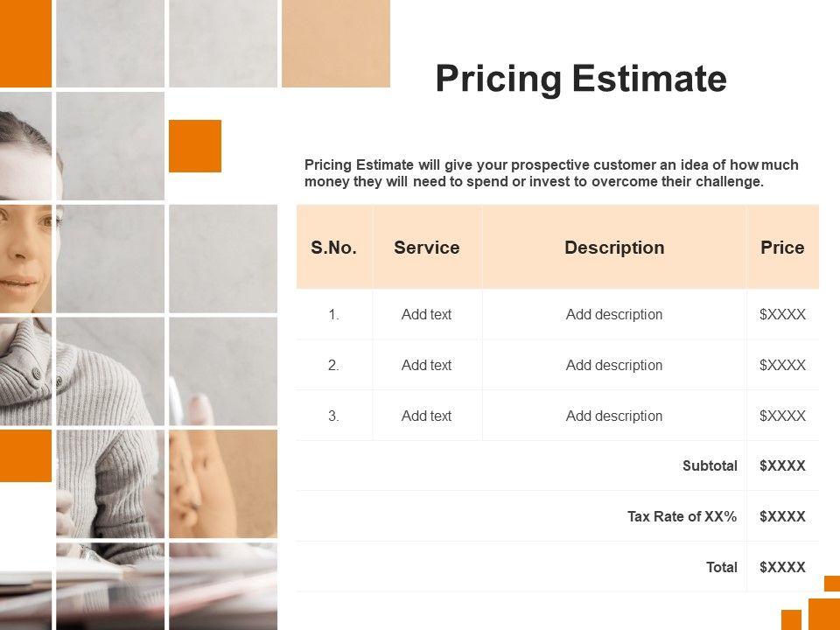Select the Service column header
The width and height of the screenshot is (840, 630).
click(426, 248)
